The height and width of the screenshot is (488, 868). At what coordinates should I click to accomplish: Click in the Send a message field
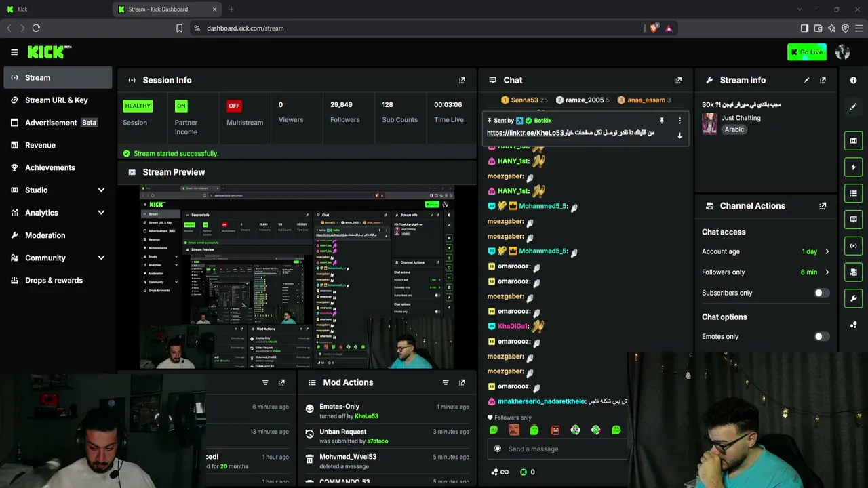pyautogui.click(x=557, y=449)
